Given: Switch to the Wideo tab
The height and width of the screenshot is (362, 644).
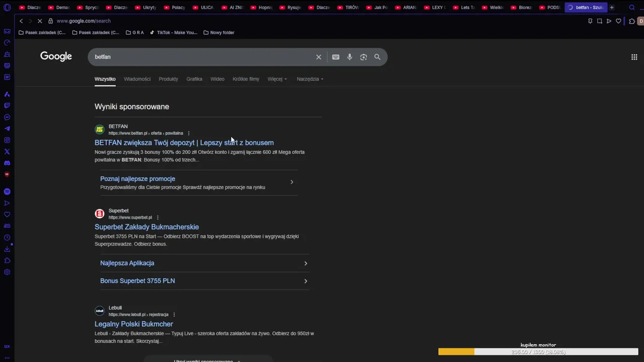Looking at the screenshot, I should (217, 79).
